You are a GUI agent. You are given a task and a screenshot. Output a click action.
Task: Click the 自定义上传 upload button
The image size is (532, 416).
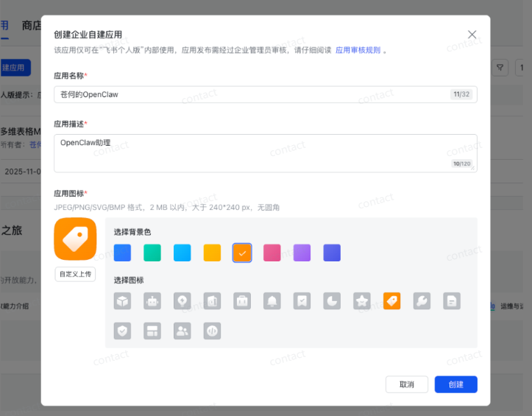75,274
